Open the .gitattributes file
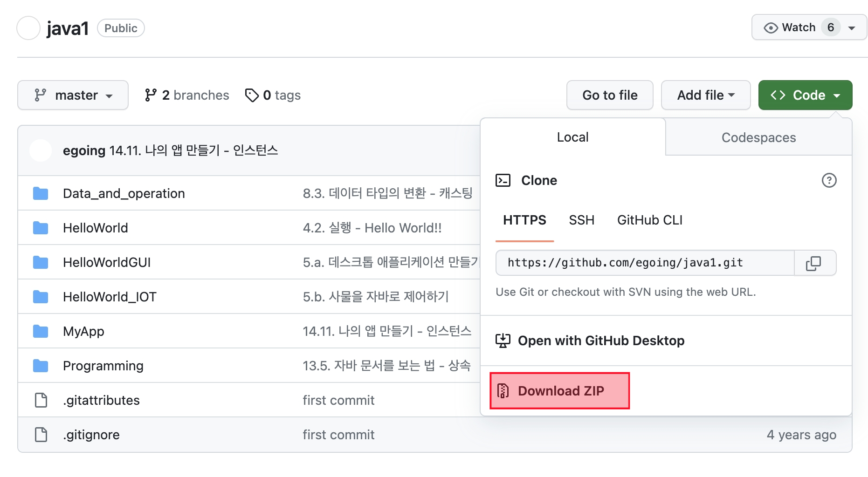 tap(101, 400)
